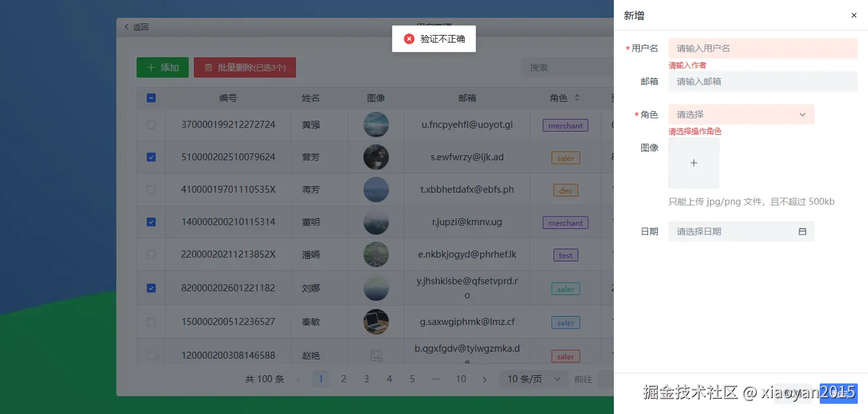Screen dimensions: 868x414
Task: Click 赵艳's broken image icon
Action: click(x=376, y=355)
